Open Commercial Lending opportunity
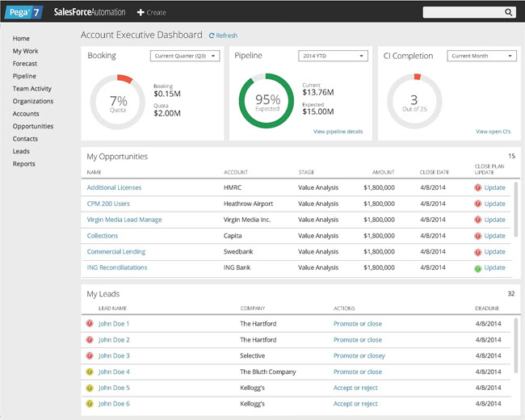Screen dimensions: 525x420 pyautogui.click(x=116, y=252)
